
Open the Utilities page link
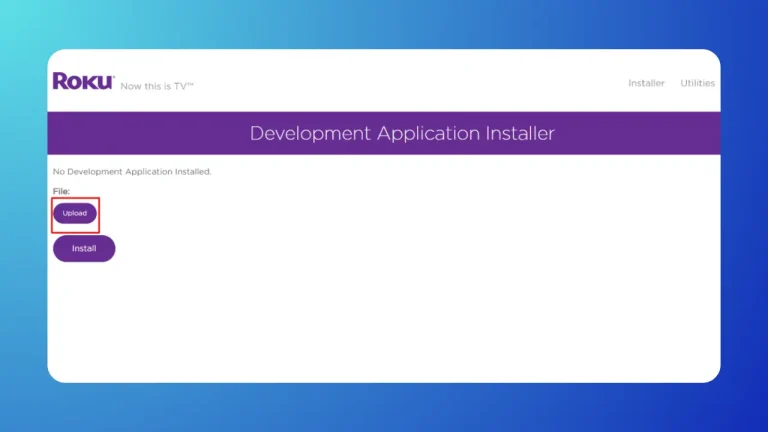(x=697, y=83)
